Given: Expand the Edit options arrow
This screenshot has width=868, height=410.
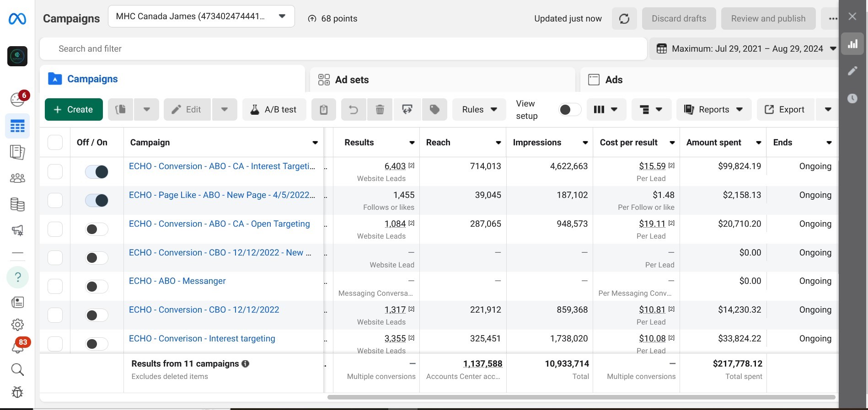Looking at the screenshot, I should tap(225, 110).
